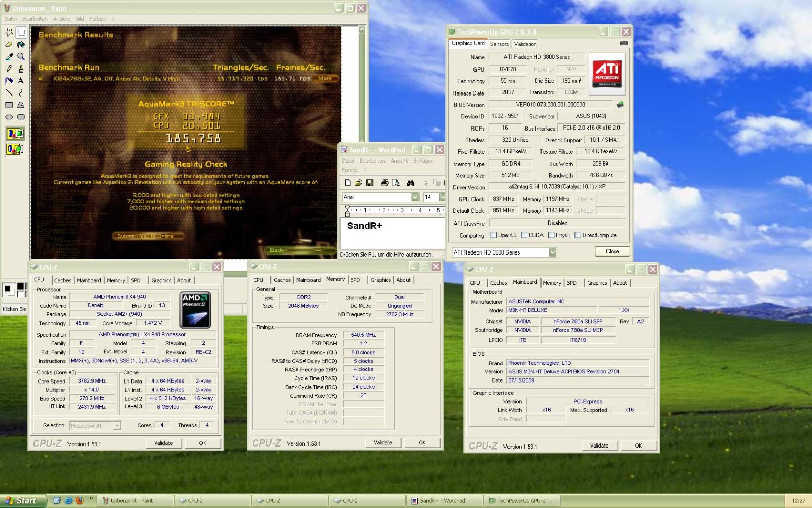Activate the Magnifier tool in Paint

tap(21, 56)
